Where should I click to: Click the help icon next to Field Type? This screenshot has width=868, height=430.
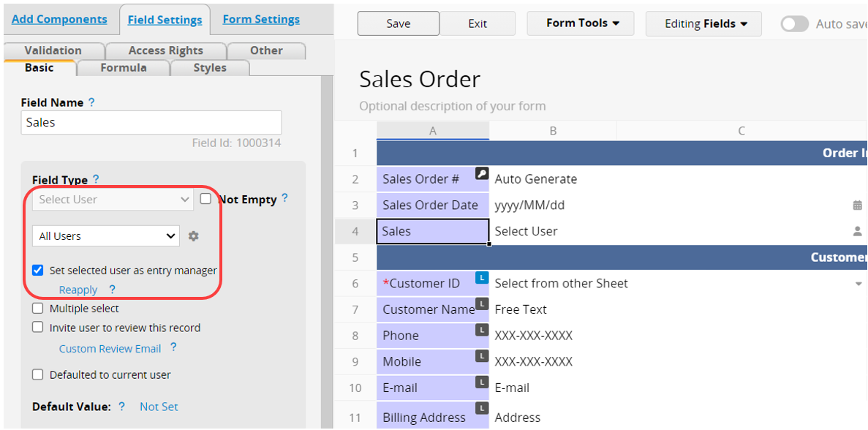click(96, 180)
